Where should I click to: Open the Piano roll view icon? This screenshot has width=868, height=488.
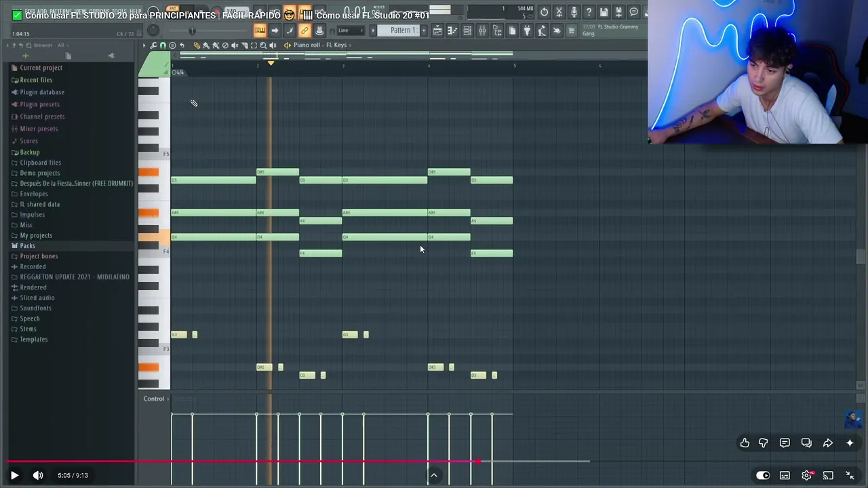[x=452, y=30]
